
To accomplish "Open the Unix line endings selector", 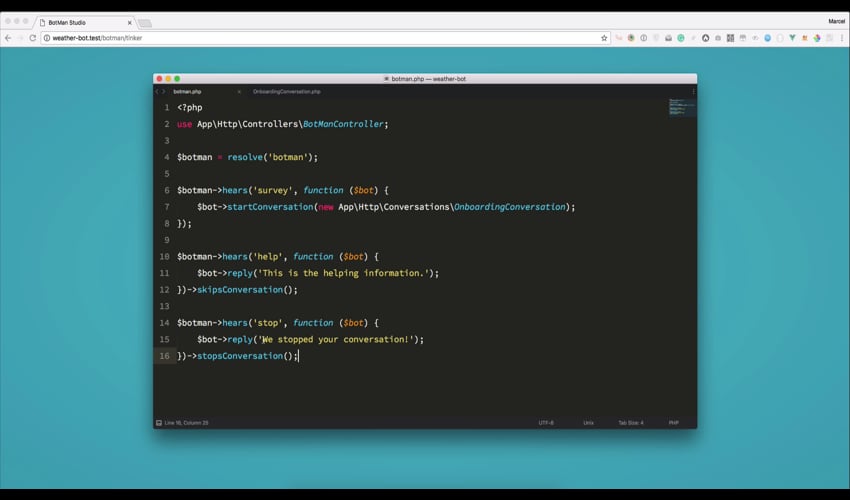I will (x=588, y=422).
